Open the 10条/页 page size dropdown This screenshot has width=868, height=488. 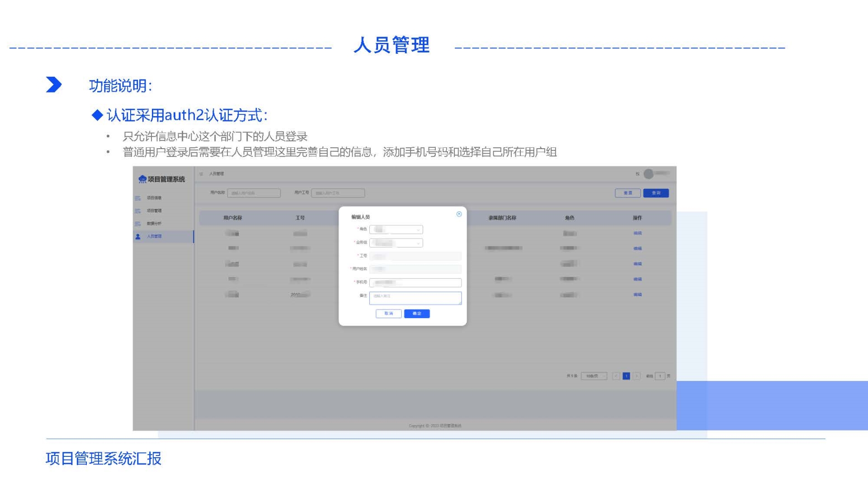pyautogui.click(x=594, y=376)
